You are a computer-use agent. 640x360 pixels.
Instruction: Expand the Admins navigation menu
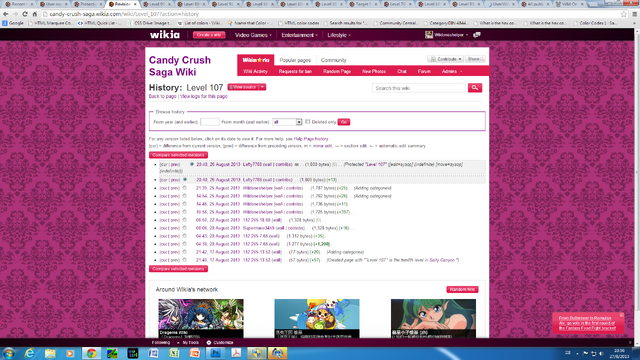(452, 71)
